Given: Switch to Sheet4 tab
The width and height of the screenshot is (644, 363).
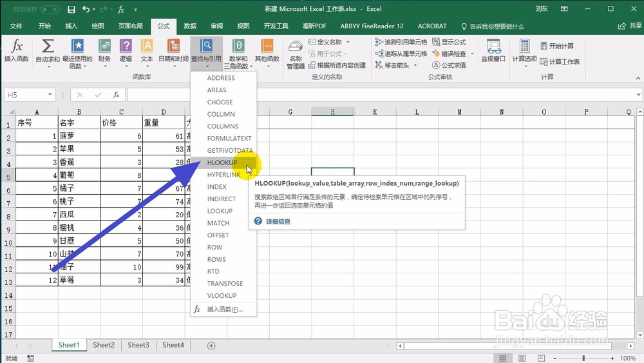Looking at the screenshot, I should pyautogui.click(x=173, y=346).
